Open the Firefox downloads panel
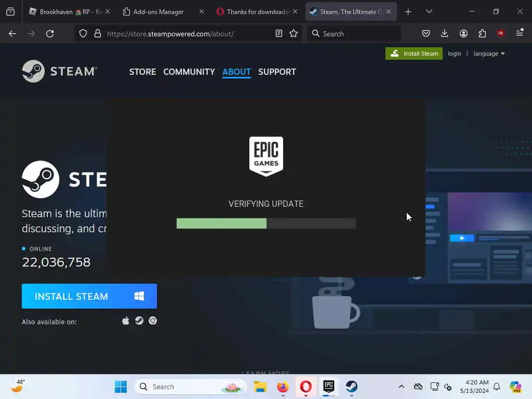 445,33
